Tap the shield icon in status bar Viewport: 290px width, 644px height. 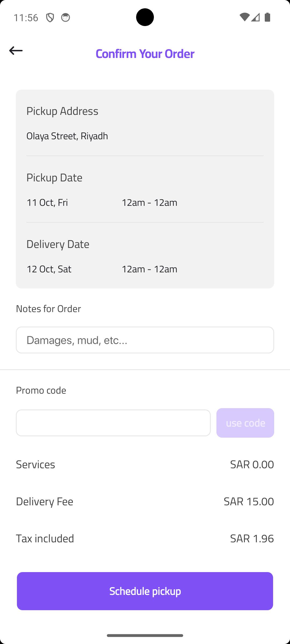tap(50, 18)
